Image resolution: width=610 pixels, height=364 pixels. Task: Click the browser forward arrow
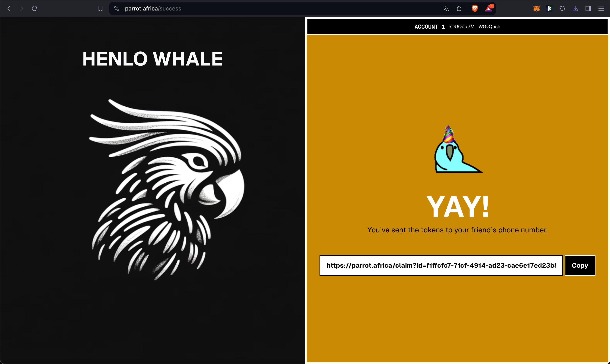tap(22, 9)
